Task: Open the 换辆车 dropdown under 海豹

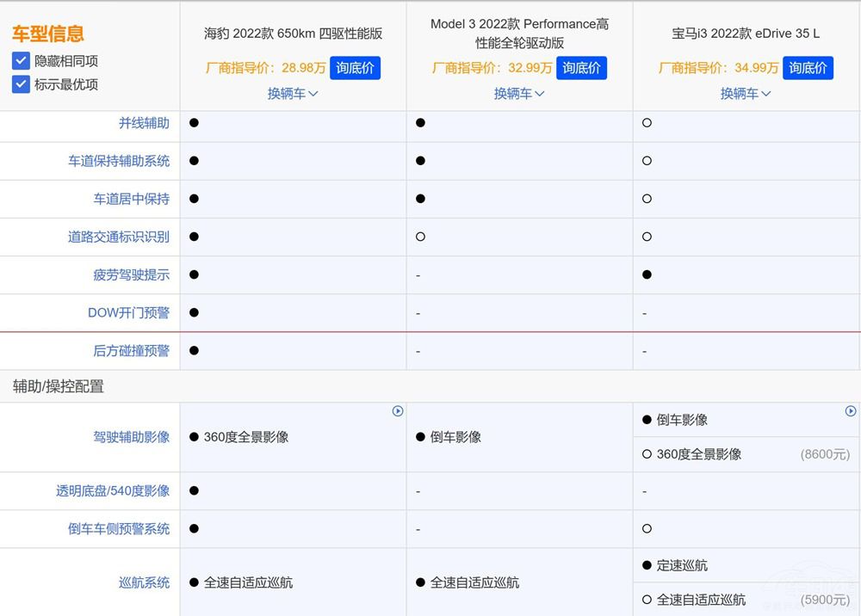Action: [x=293, y=94]
